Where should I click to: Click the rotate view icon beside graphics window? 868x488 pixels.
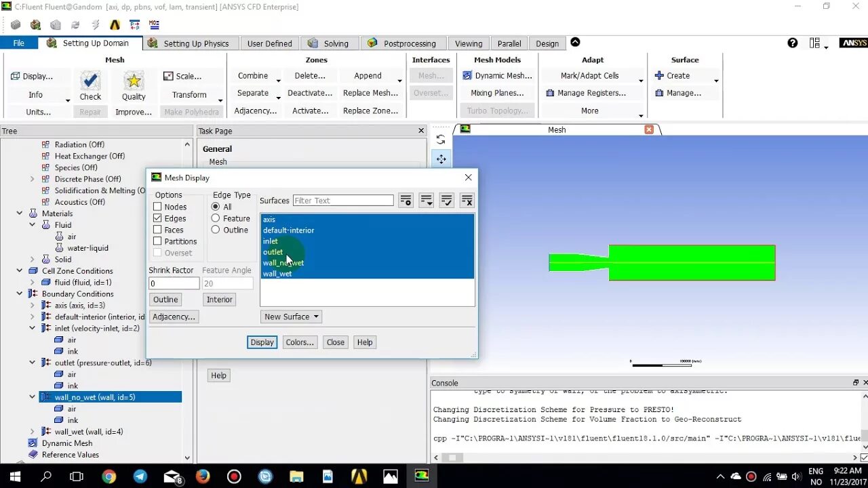click(441, 139)
